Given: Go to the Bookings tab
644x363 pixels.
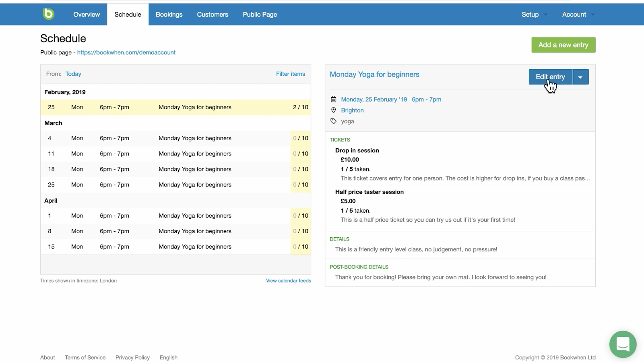Looking at the screenshot, I should (x=169, y=15).
